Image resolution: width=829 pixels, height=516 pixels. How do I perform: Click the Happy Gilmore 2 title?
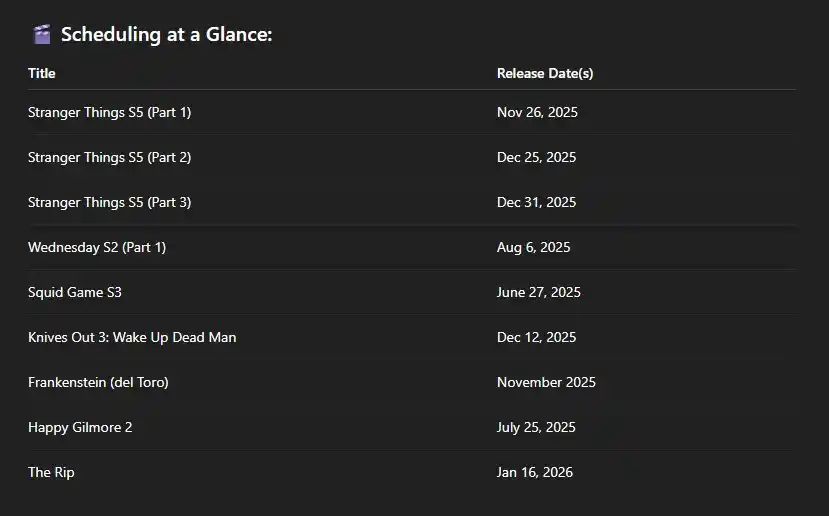(x=80, y=427)
